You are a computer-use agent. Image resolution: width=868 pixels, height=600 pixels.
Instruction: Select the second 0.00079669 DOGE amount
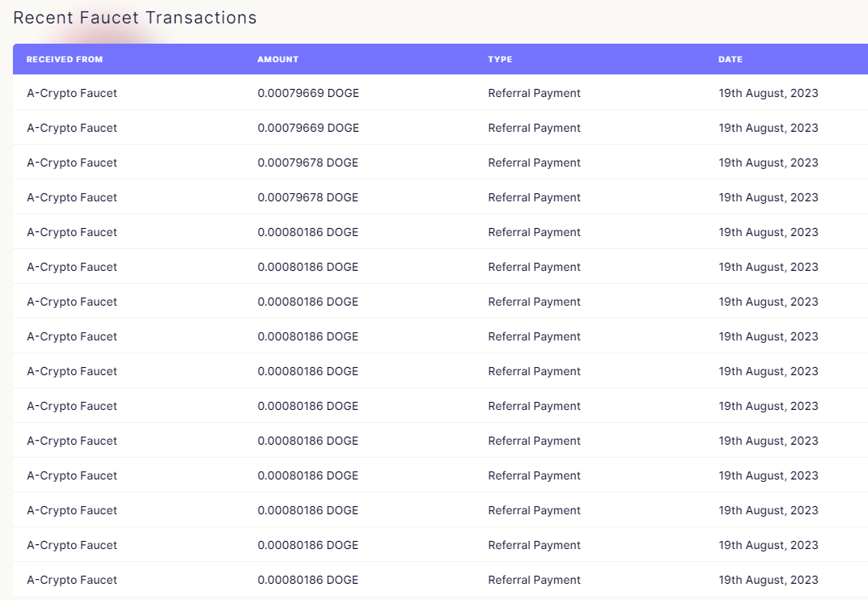[308, 128]
